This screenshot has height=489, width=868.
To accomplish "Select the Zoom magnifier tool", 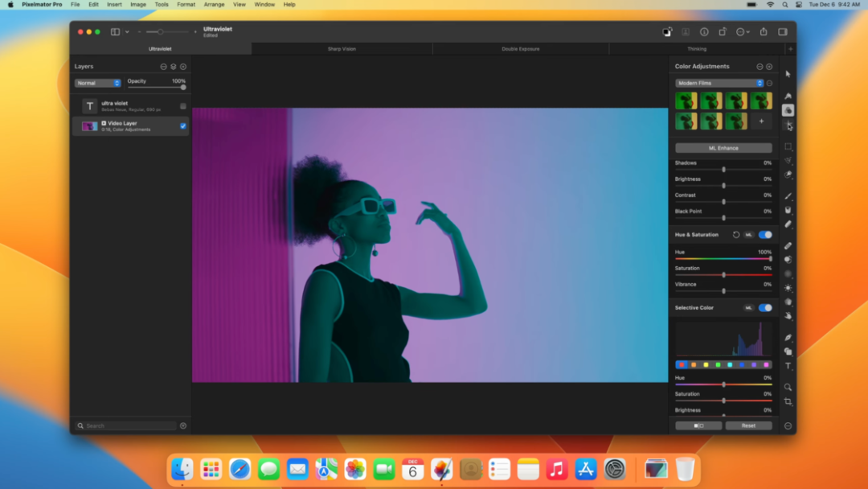I will (788, 387).
